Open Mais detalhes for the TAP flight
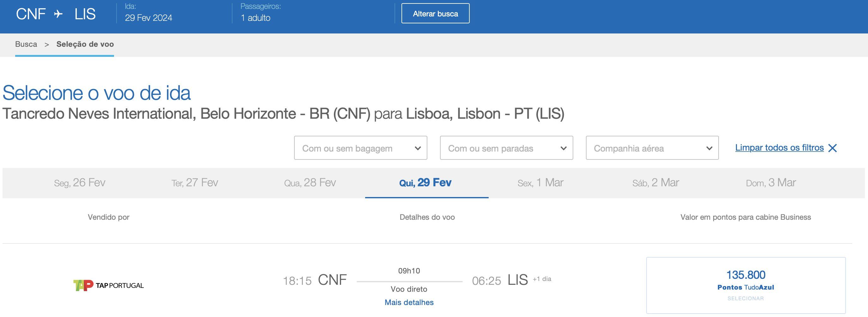 point(409,302)
